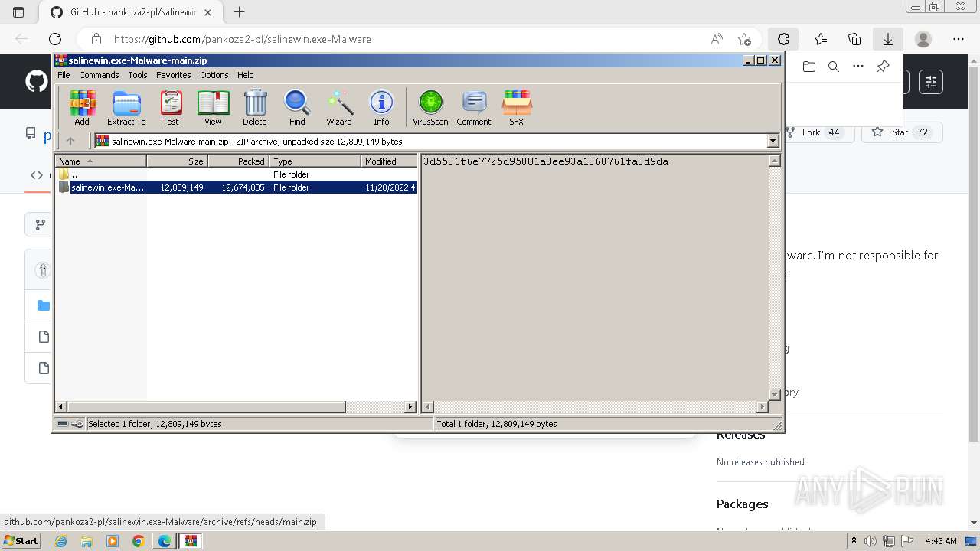Open a new browser tab
Viewport: 980px width, 551px height.
coord(239,12)
